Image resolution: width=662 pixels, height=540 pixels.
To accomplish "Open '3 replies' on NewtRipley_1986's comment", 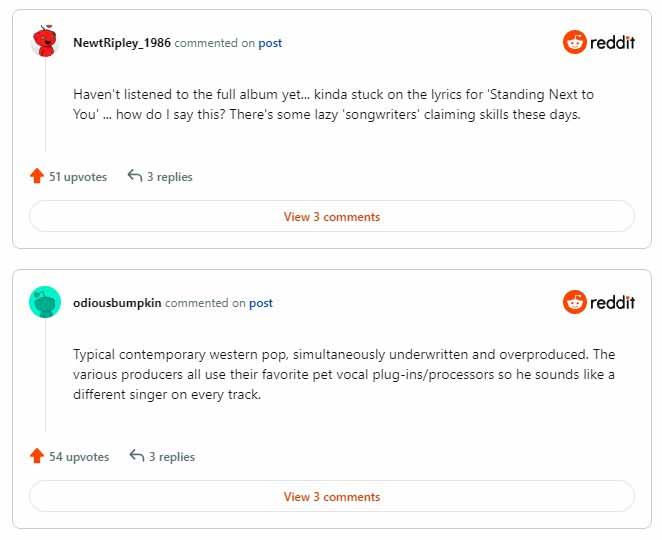I will (x=169, y=176).
